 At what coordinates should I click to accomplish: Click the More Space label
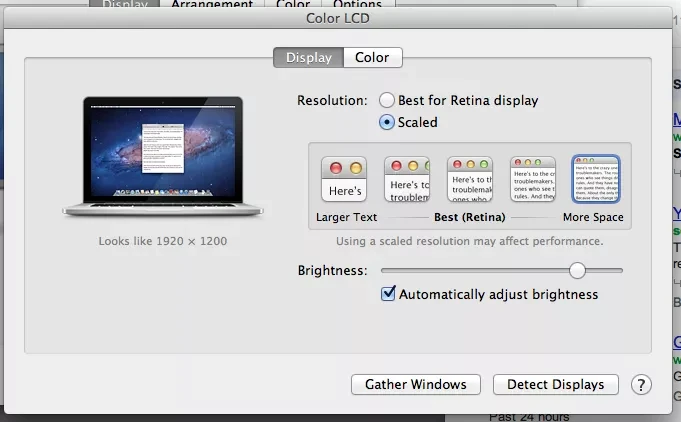(593, 217)
